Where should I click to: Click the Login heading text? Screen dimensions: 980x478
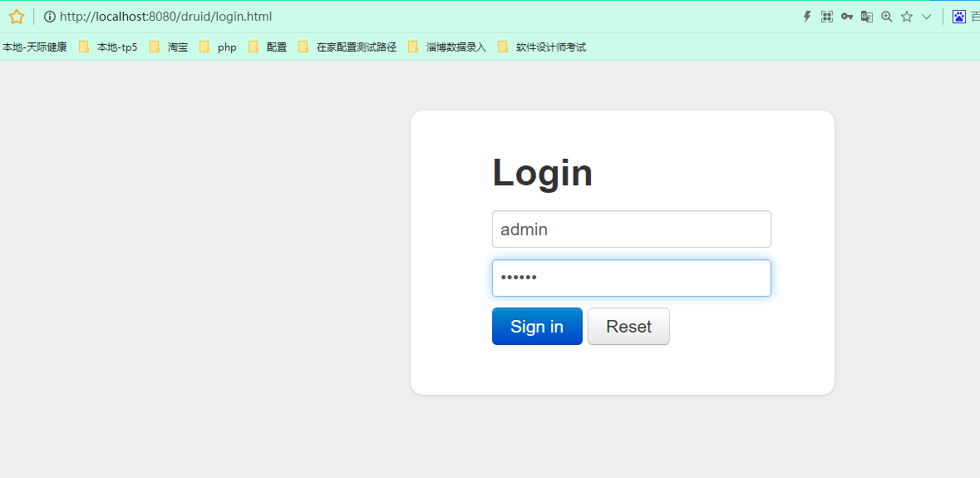click(543, 173)
